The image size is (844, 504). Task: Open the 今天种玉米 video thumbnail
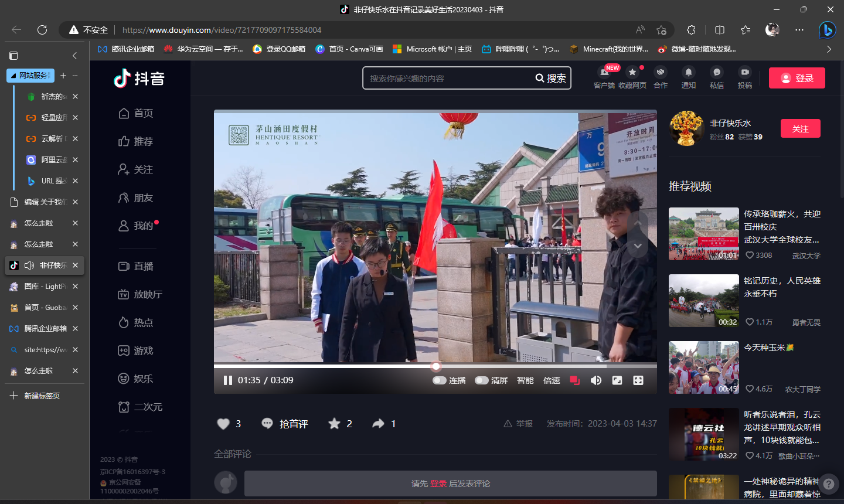point(704,367)
